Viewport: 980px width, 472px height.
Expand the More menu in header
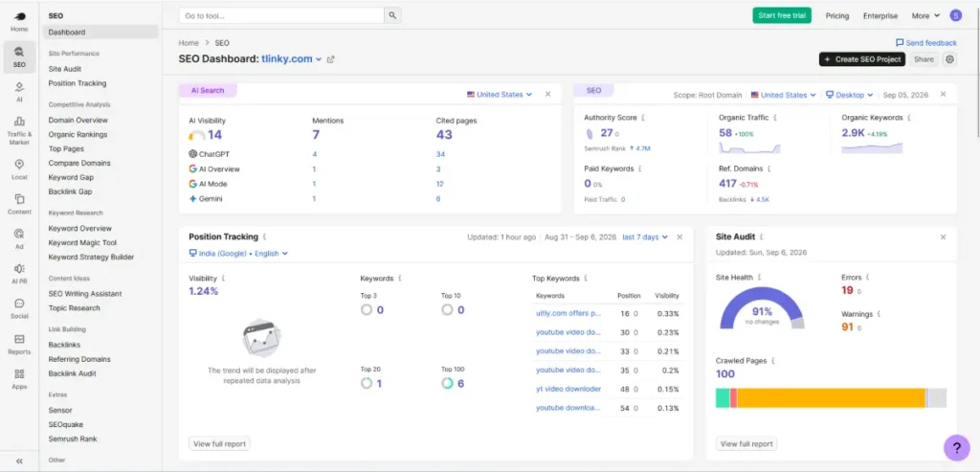925,15
